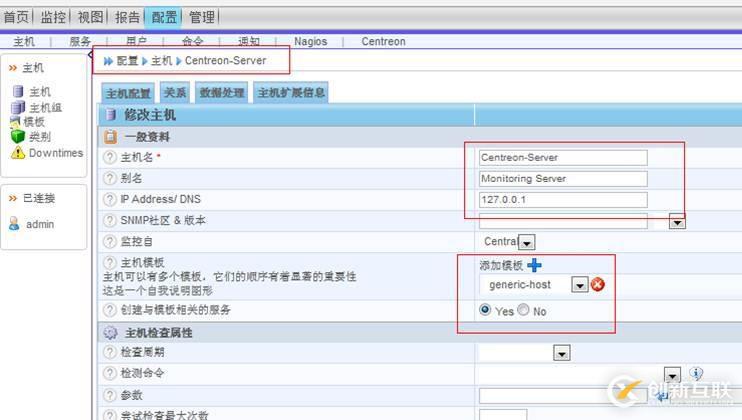742x420 pixels.
Task: Switch to the 主机扩展信息 tab
Action: tap(291, 92)
